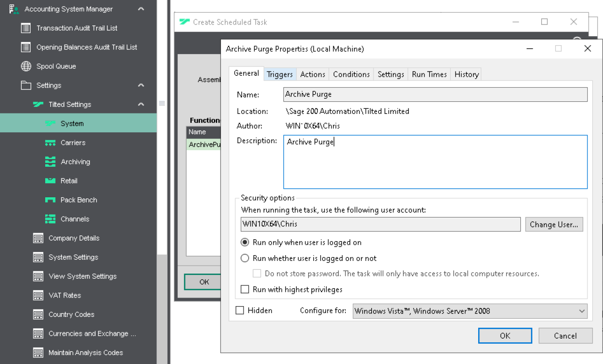Open Spool Queue
The image size is (603, 364).
[56, 66]
